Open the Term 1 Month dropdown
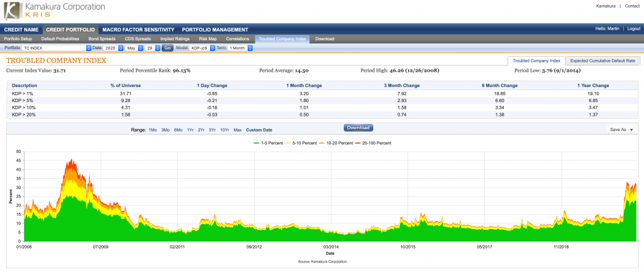 [x=240, y=48]
